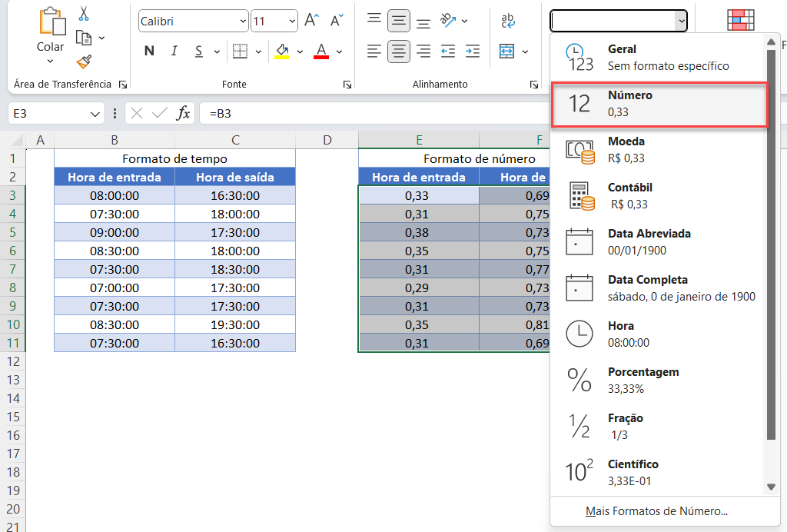This screenshot has height=532, width=787.
Task: Click the Cut scissors icon
Action: 84,14
